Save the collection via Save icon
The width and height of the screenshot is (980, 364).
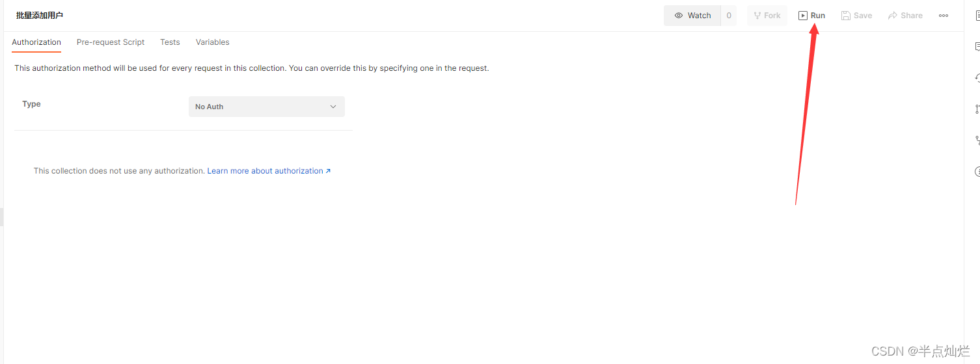click(x=856, y=16)
